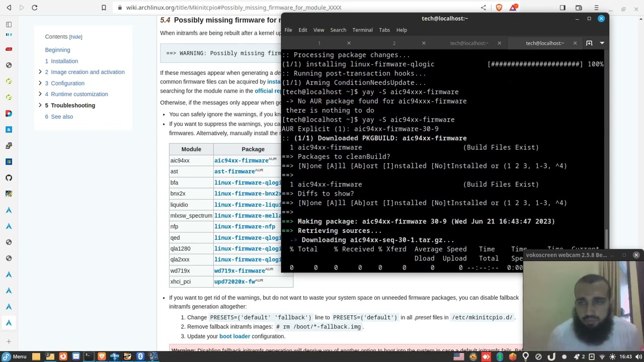The height and width of the screenshot is (362, 644).
Task: Switch to terminal taskbar item
Action: [x=89, y=356]
